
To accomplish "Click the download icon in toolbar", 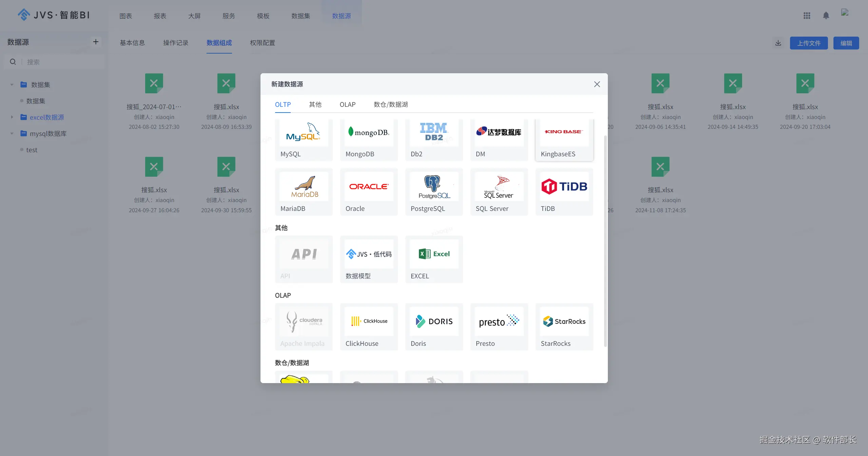I will coord(778,43).
